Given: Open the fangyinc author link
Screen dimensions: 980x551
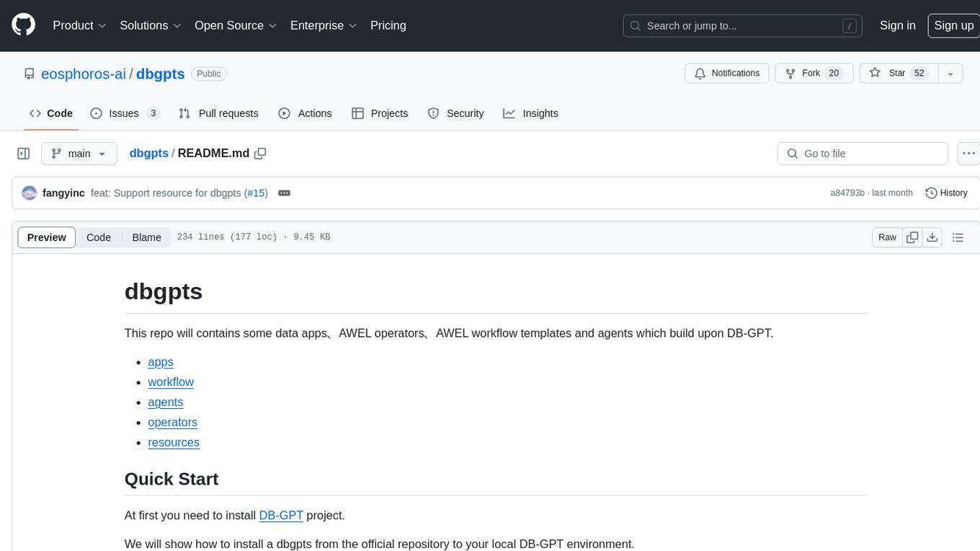Looking at the screenshot, I should coord(63,193).
